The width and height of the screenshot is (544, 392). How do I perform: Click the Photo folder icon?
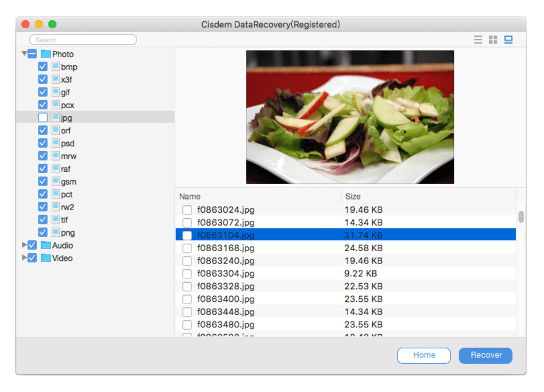click(46, 54)
